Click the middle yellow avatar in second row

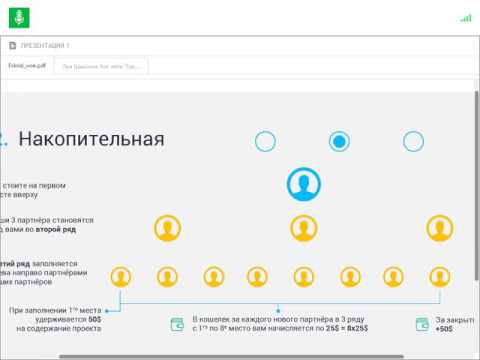point(304,228)
